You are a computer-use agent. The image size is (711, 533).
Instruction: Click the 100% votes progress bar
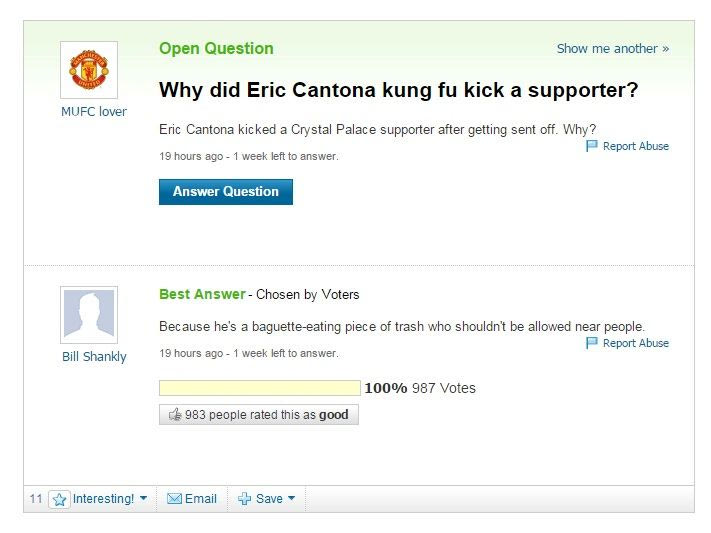point(259,388)
